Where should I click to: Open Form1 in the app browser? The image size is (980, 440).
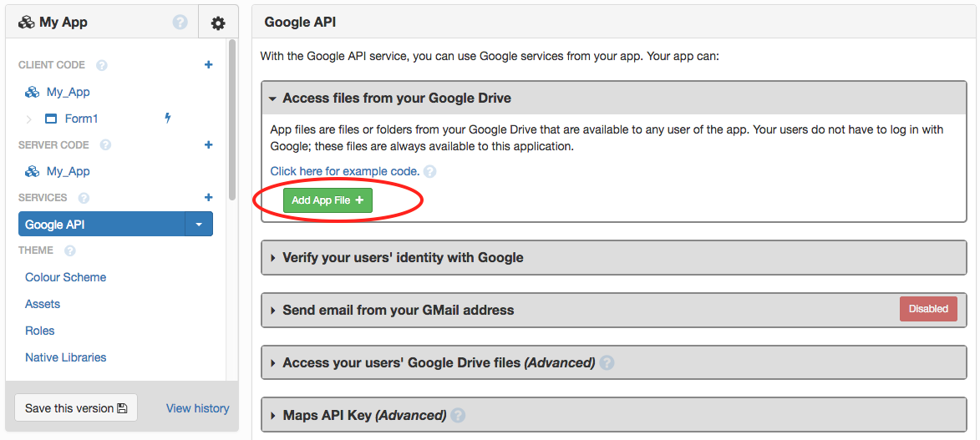tap(81, 119)
